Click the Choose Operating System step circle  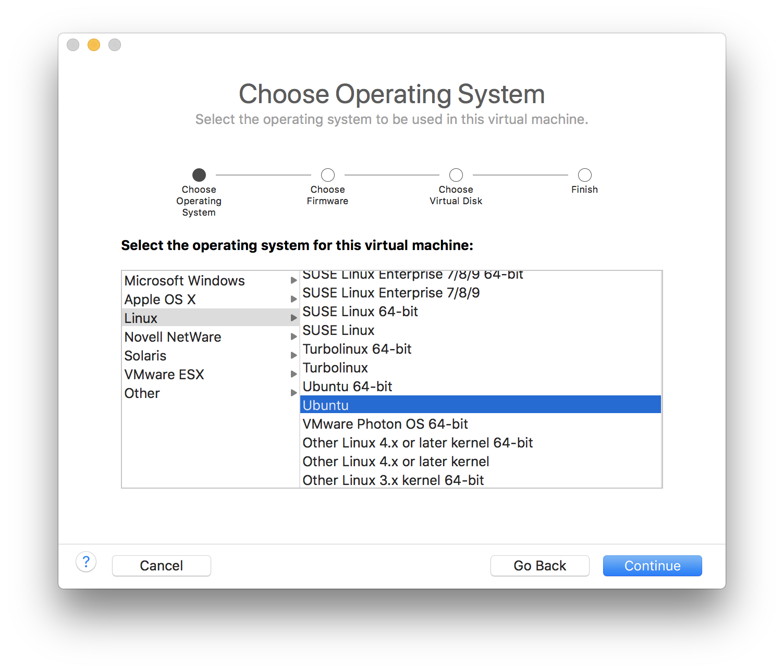click(199, 175)
